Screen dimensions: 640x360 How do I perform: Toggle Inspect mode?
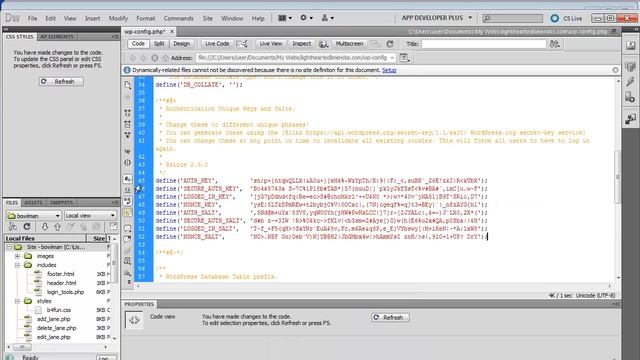301,44
